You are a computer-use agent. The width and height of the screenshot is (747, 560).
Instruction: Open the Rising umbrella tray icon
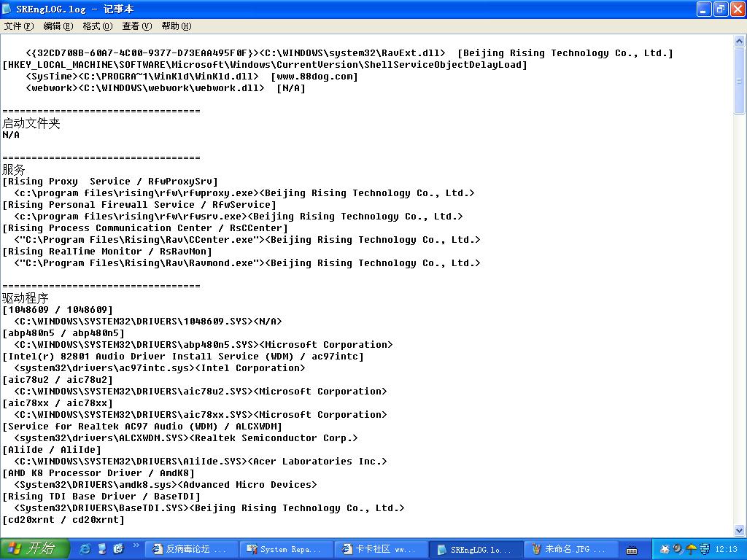[691, 549]
